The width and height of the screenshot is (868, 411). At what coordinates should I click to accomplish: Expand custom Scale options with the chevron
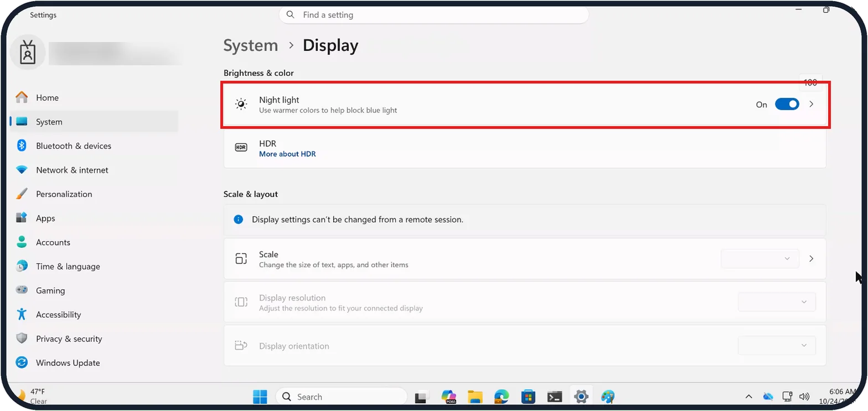(812, 259)
